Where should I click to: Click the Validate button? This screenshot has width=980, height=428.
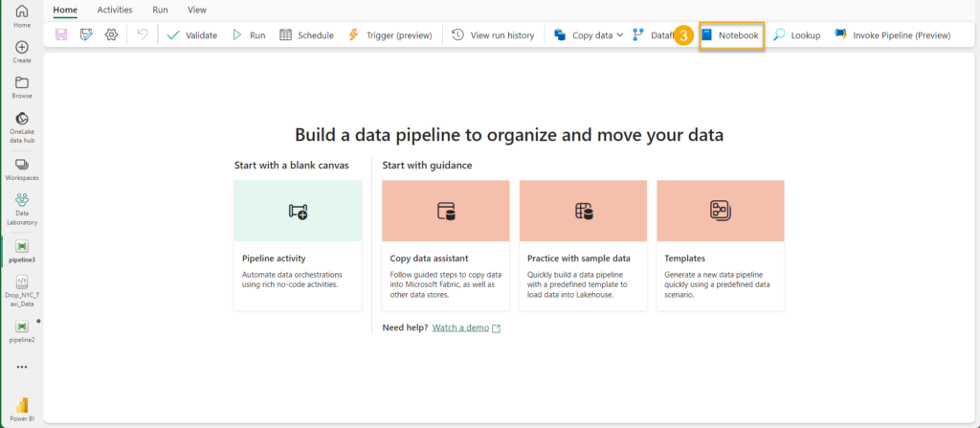pyautogui.click(x=191, y=35)
